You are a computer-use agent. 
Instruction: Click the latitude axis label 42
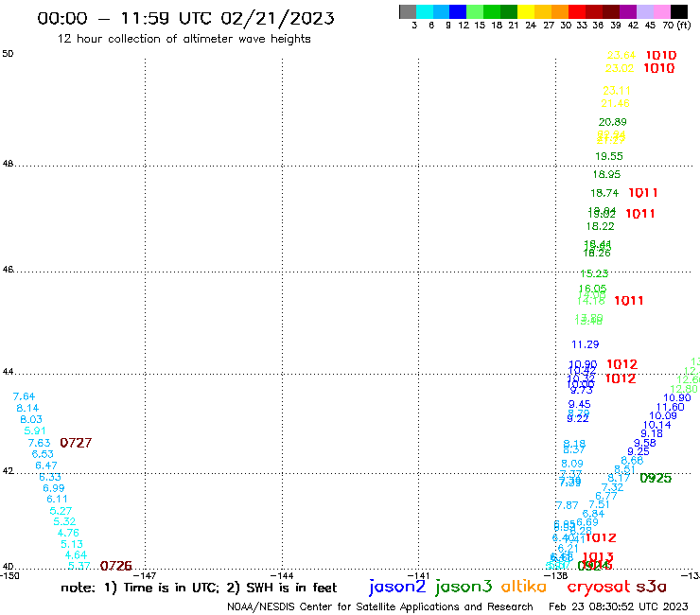(8, 471)
